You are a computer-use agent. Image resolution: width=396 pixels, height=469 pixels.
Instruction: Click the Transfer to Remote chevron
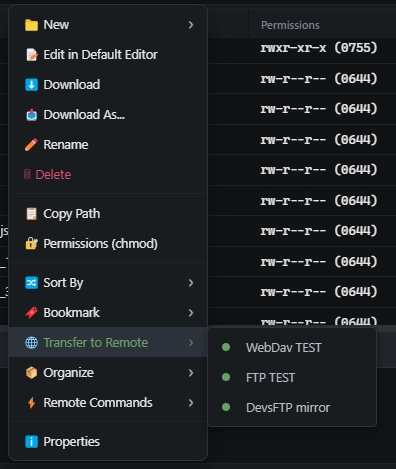(191, 343)
